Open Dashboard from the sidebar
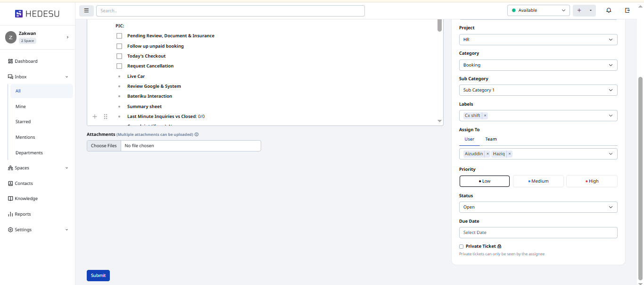Viewport: 644px width, 285px height. click(26, 61)
